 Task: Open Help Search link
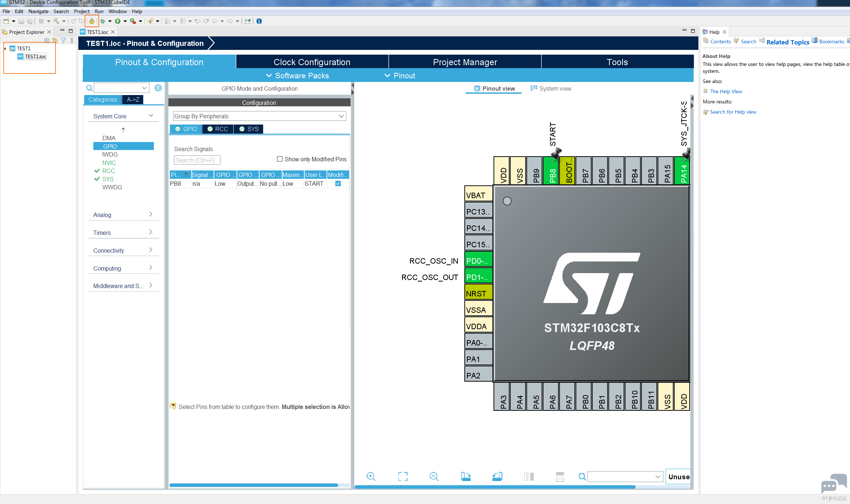pyautogui.click(x=748, y=42)
